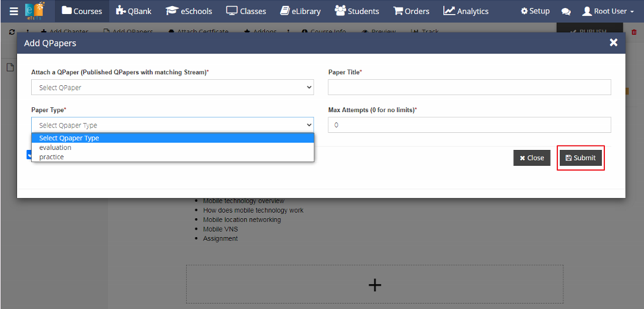Open the Orders menu
The image size is (644, 309).
click(411, 11)
